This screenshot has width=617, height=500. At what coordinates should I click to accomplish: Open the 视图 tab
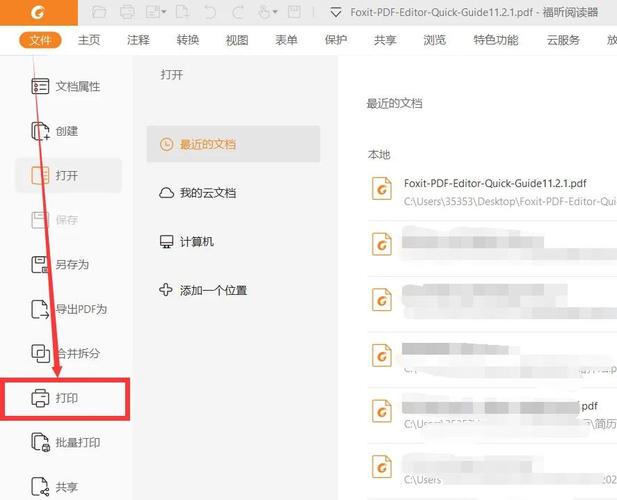pyautogui.click(x=237, y=40)
